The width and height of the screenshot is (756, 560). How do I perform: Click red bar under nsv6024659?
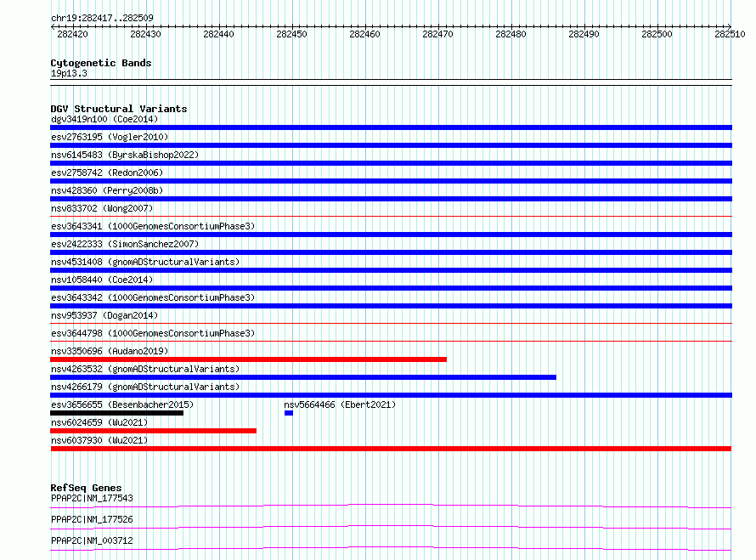pyautogui.click(x=153, y=431)
